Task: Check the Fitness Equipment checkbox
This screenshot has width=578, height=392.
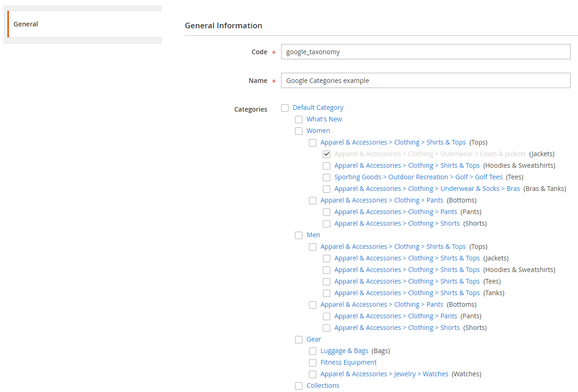Action: 313,363
